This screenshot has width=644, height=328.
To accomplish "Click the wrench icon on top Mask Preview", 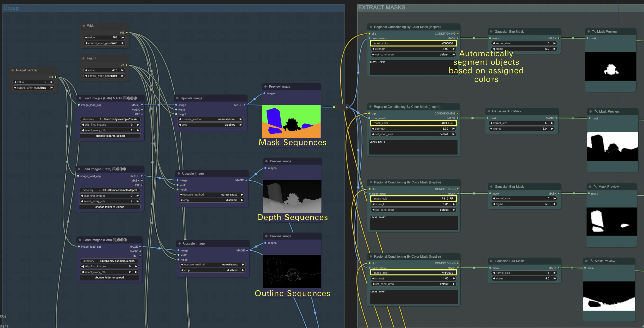I will tap(594, 32).
